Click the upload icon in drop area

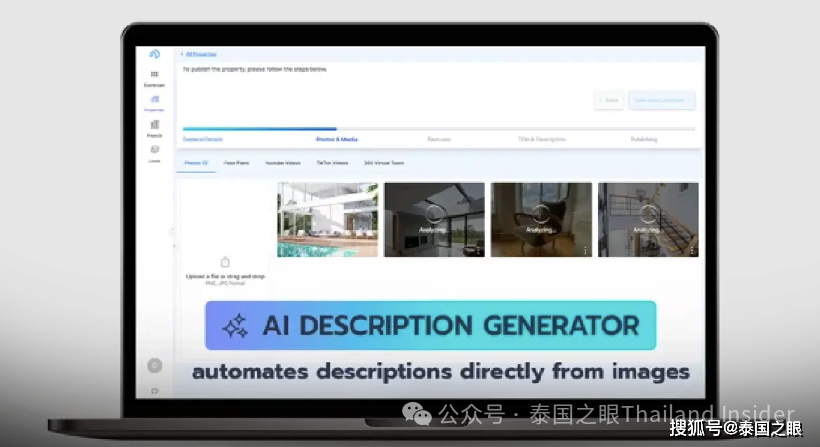point(225,262)
